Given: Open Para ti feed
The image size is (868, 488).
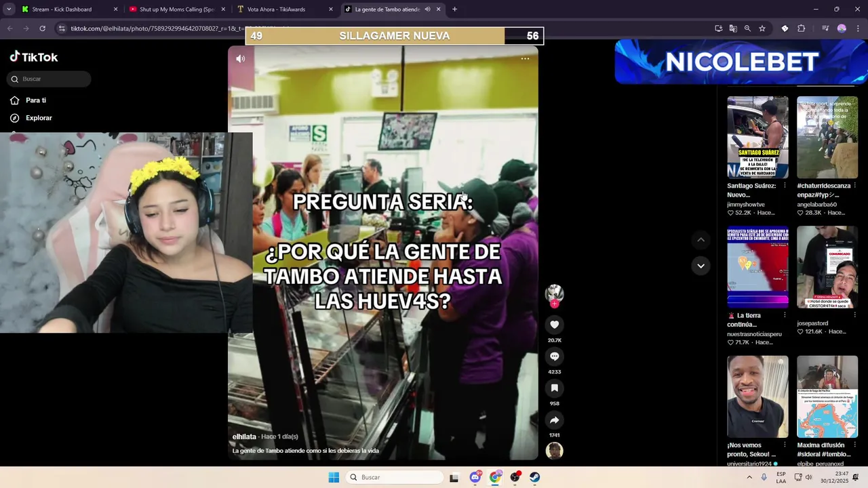Looking at the screenshot, I should (29, 100).
